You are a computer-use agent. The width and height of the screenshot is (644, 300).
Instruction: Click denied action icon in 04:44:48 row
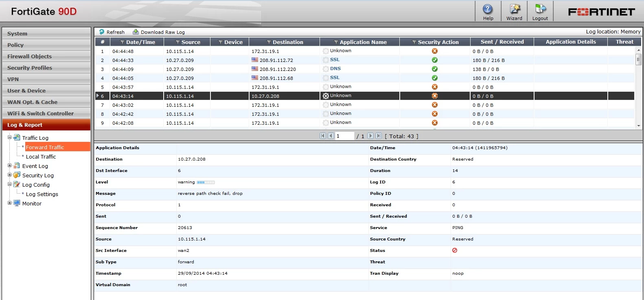435,51
